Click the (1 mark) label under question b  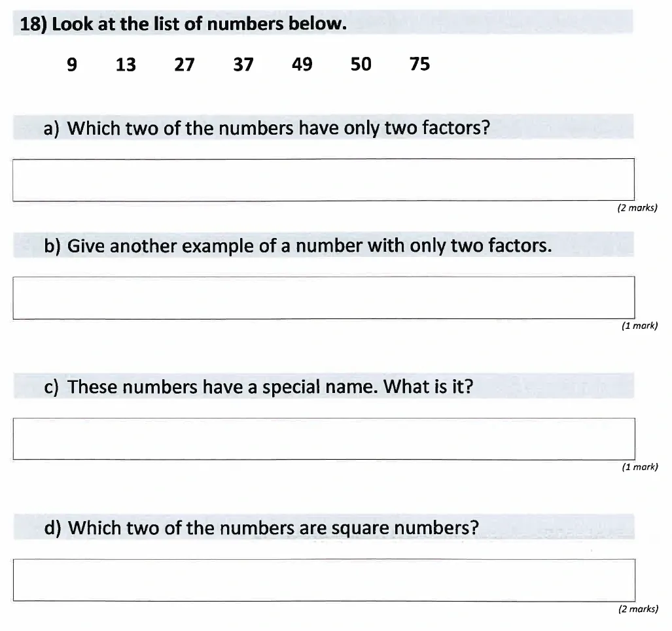coord(639,326)
